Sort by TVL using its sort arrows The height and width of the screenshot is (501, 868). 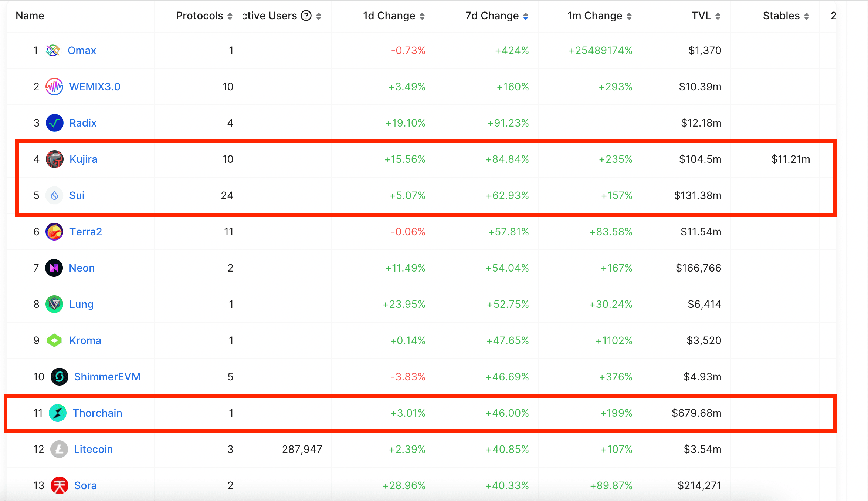coord(718,16)
